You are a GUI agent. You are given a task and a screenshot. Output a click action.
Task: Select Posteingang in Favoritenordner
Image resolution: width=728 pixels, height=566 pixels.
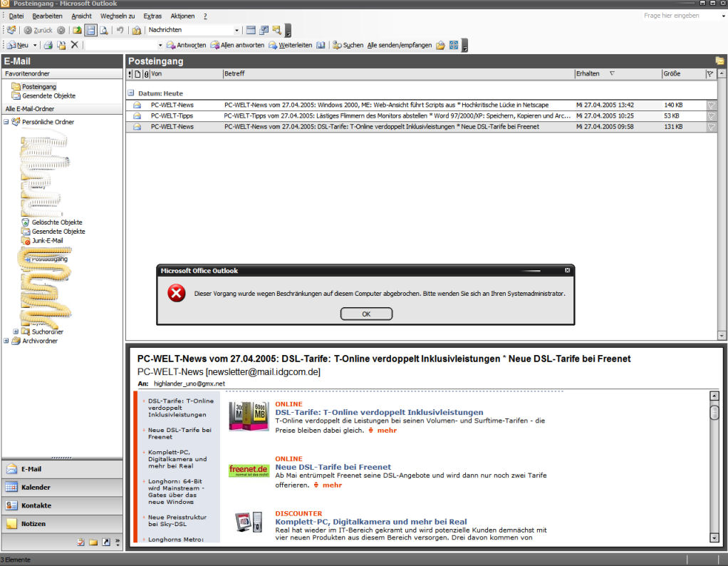[x=34, y=86]
